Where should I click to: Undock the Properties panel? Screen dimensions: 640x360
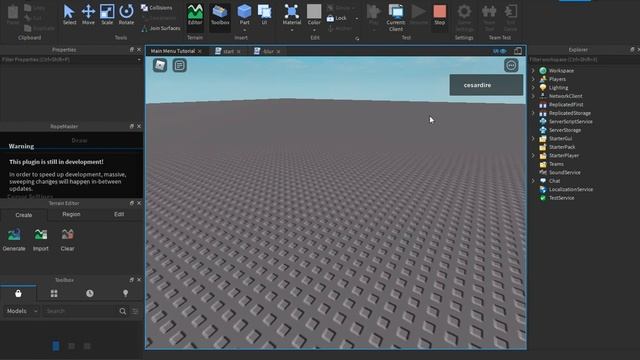(131, 49)
